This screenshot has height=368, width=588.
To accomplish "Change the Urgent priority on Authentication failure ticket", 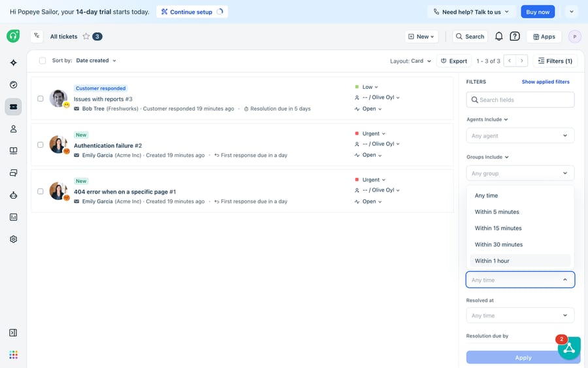I will point(370,133).
